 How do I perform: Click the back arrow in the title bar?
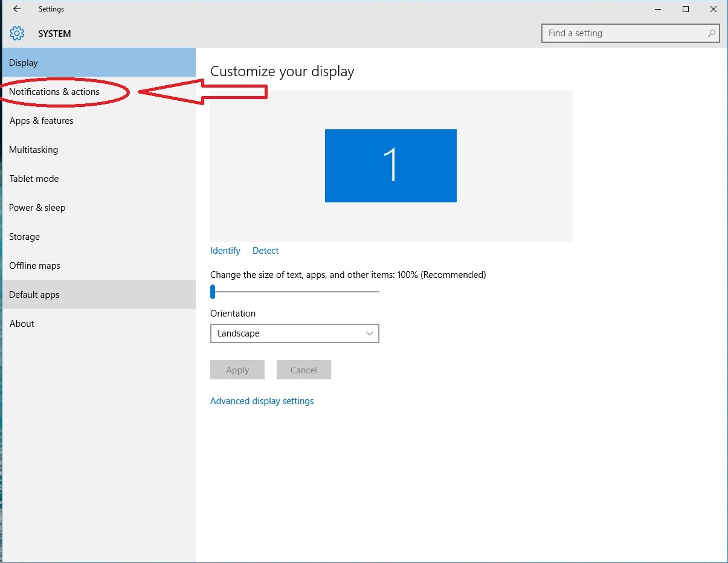click(17, 9)
